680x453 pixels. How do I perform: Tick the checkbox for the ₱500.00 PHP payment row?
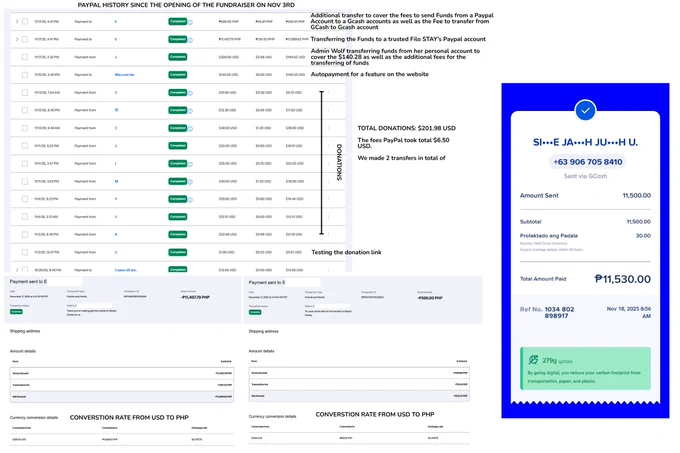pyautogui.click(x=25, y=21)
